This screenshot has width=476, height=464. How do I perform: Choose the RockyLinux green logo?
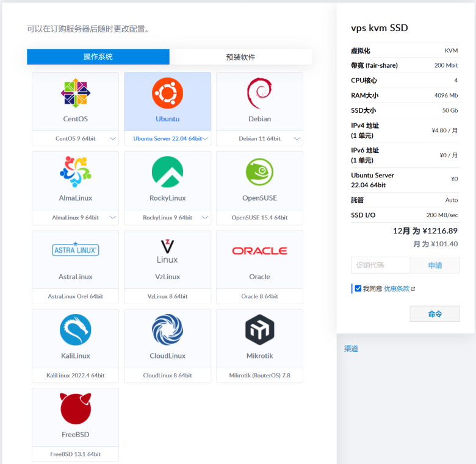pyautogui.click(x=167, y=172)
